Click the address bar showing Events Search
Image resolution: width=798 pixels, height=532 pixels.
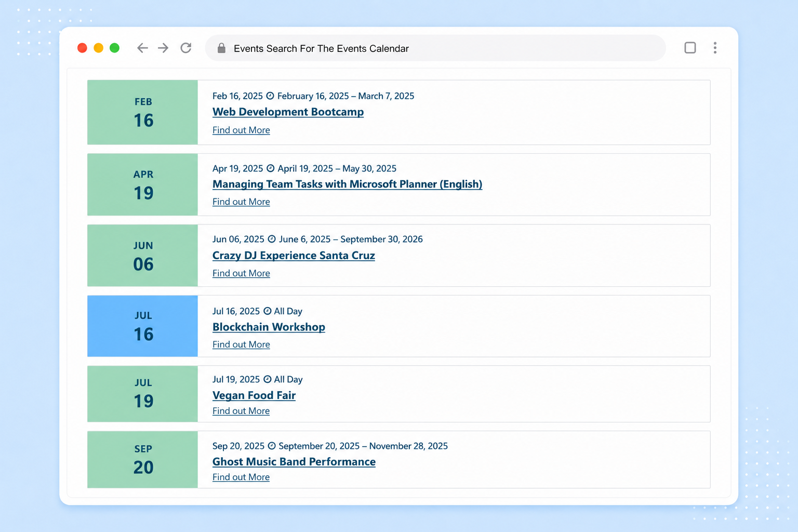(435, 48)
